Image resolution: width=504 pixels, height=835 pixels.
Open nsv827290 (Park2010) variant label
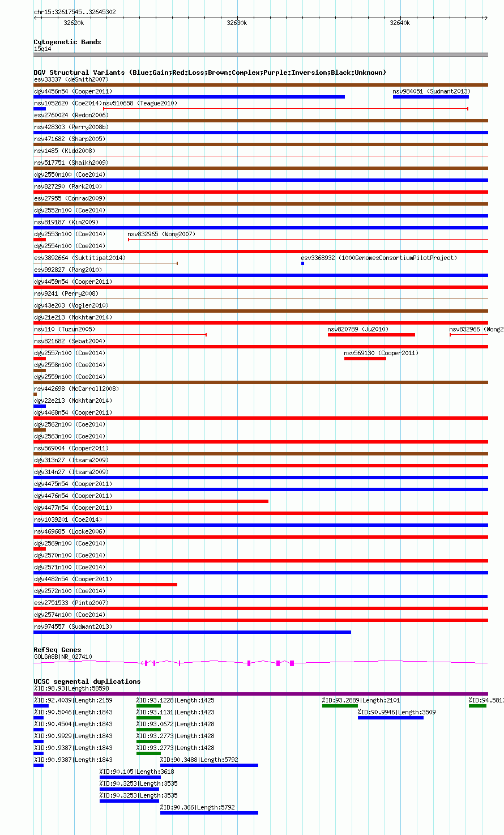click(x=68, y=186)
